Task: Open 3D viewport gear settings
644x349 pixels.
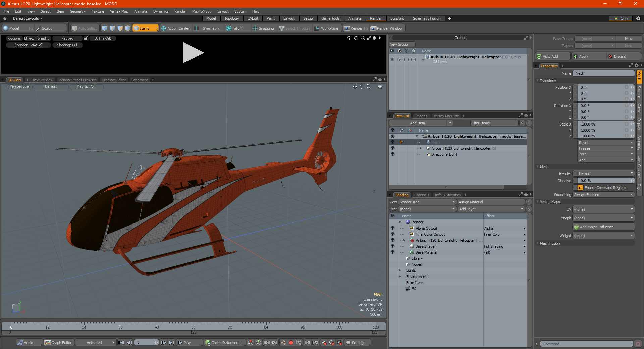Action: [x=380, y=87]
